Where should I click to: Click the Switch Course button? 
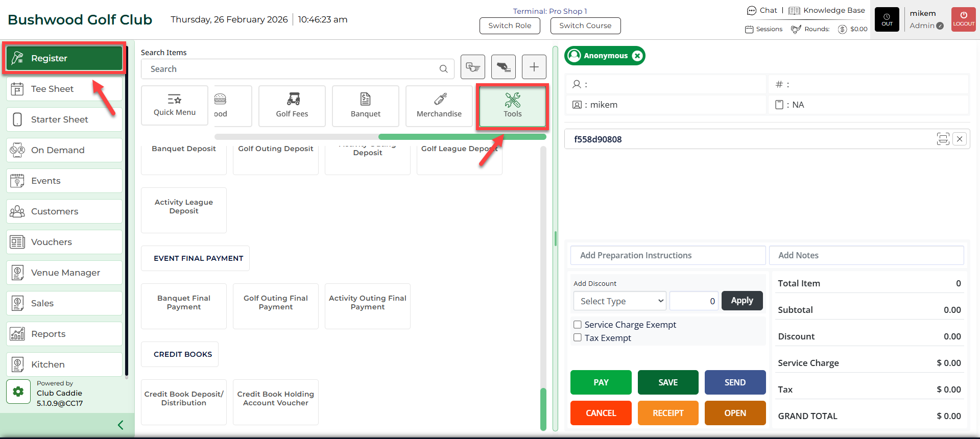(585, 26)
